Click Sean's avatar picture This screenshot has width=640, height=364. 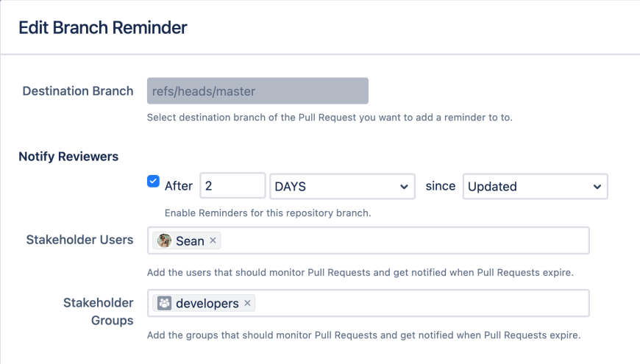(165, 240)
